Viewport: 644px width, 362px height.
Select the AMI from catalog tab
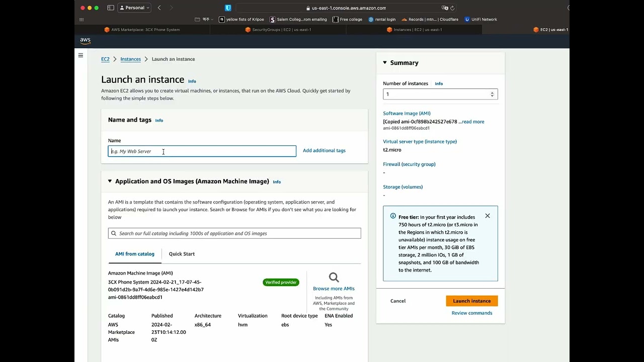(135, 254)
